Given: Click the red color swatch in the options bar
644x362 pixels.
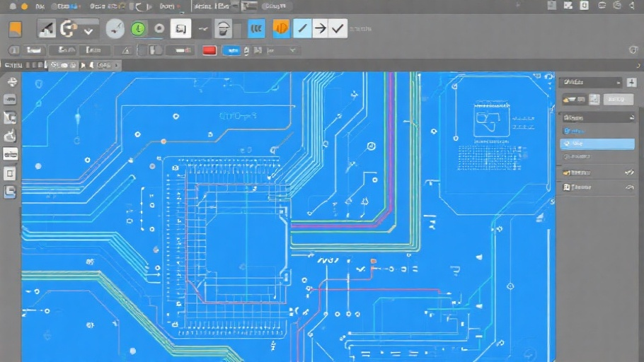Looking at the screenshot, I should 209,50.
